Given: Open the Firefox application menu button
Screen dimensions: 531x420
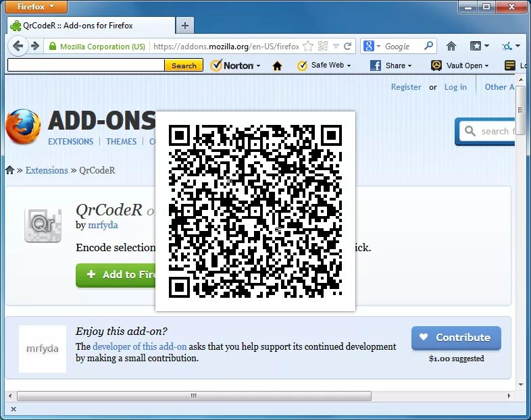Looking at the screenshot, I should 36,7.
